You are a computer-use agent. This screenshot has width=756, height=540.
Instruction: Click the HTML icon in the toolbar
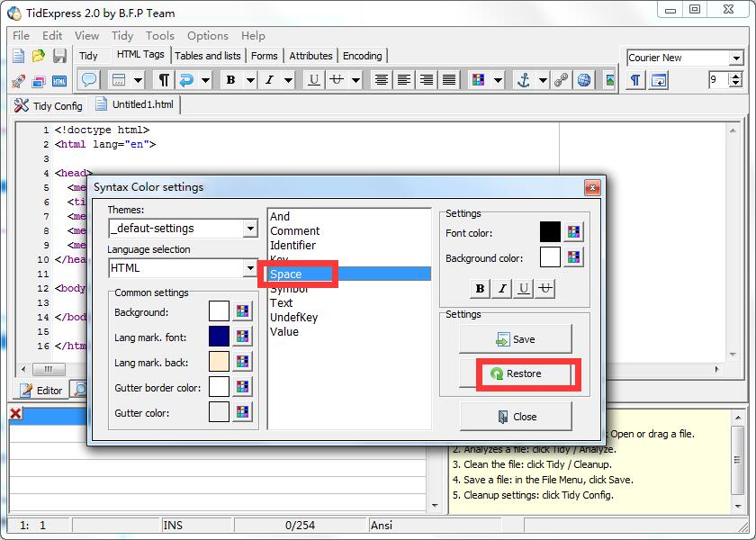(x=59, y=81)
